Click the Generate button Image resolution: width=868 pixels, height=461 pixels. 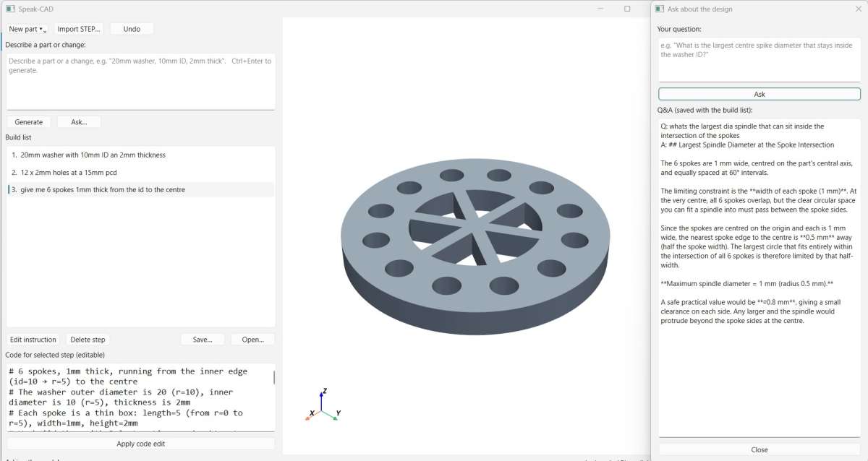click(29, 122)
